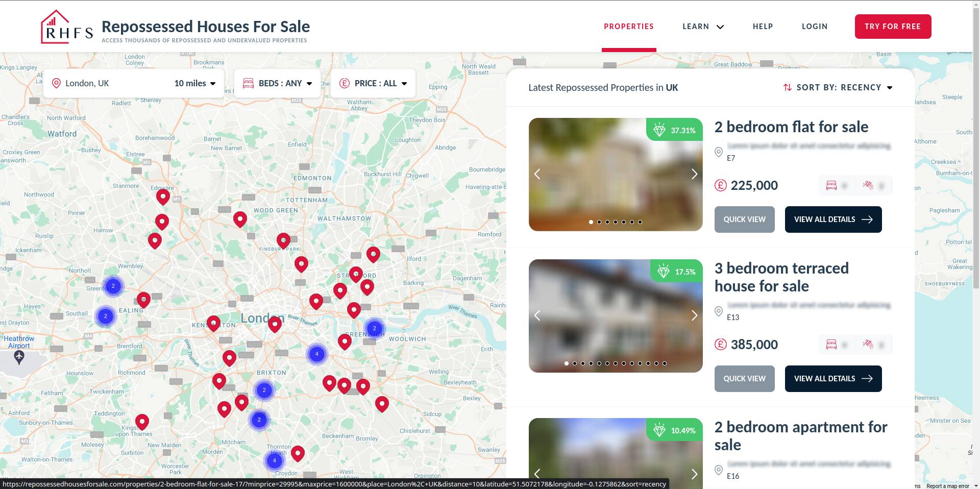Click the TRY FOR FREE button

click(x=893, y=26)
